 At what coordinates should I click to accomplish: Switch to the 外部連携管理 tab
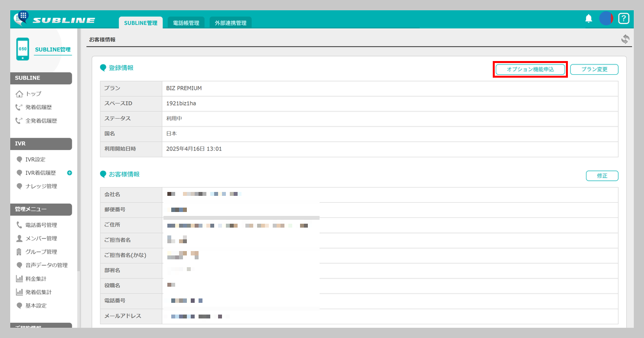tap(230, 22)
